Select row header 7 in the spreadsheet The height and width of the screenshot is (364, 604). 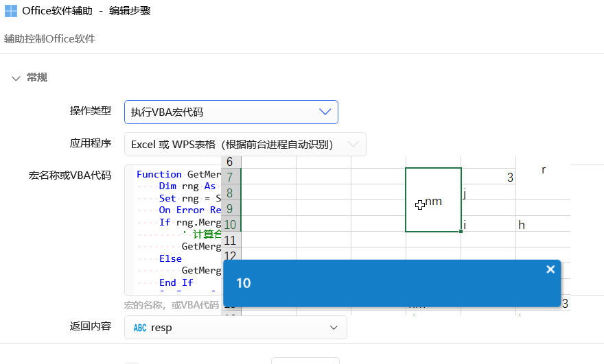point(230,177)
